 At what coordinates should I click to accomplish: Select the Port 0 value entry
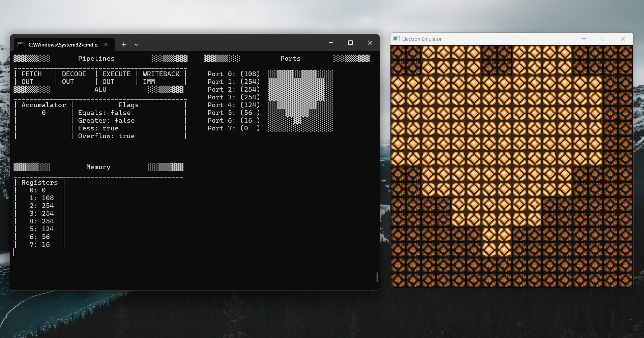(x=233, y=74)
